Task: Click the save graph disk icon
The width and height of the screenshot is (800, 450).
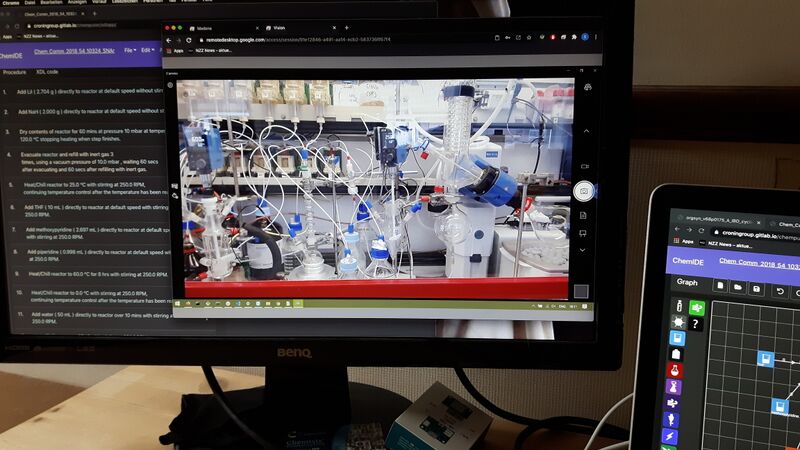Action: tap(759, 288)
